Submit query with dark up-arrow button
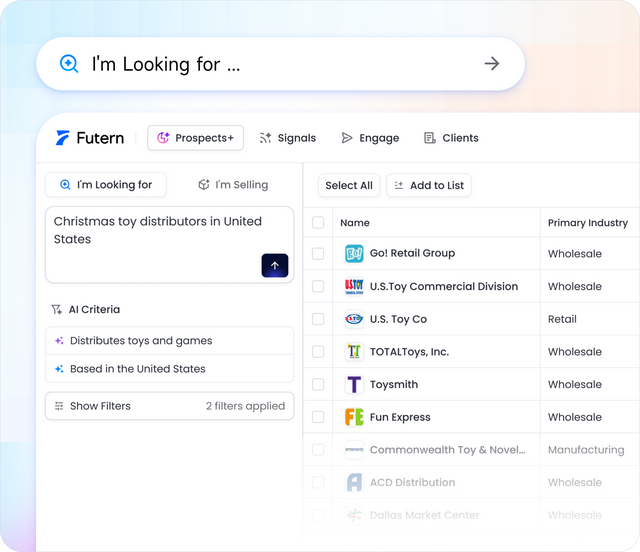 point(275,266)
